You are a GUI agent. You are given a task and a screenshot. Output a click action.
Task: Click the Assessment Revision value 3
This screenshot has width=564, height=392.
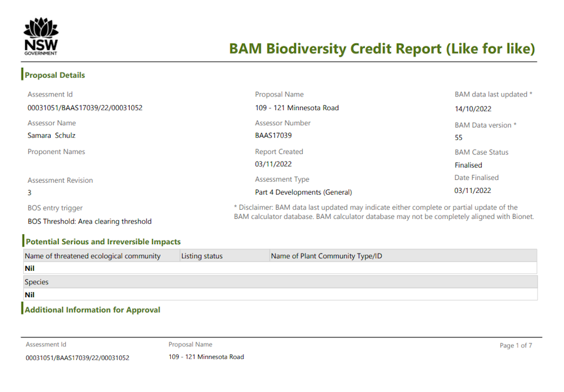pyautogui.click(x=28, y=192)
